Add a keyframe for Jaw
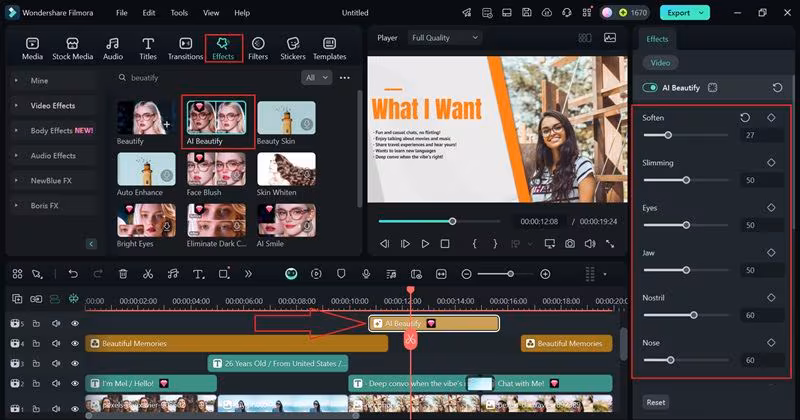The image size is (800, 420). point(771,253)
